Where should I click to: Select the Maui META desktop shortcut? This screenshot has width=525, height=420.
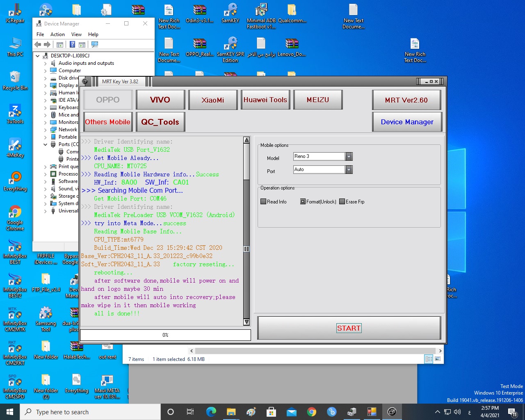point(107,386)
